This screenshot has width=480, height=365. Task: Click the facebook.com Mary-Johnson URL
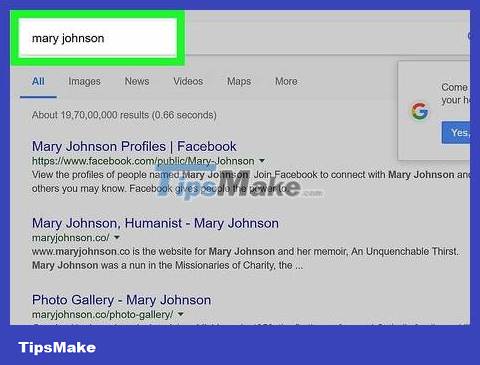click(x=143, y=161)
